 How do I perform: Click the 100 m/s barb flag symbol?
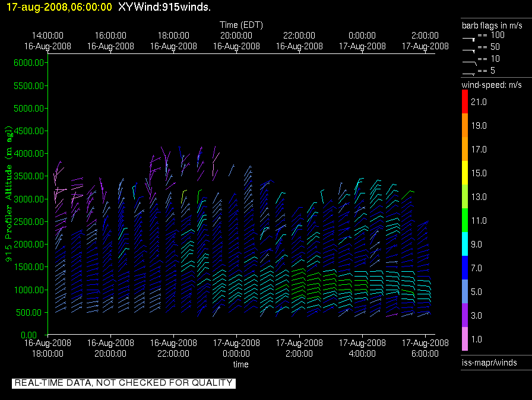[x=468, y=38]
